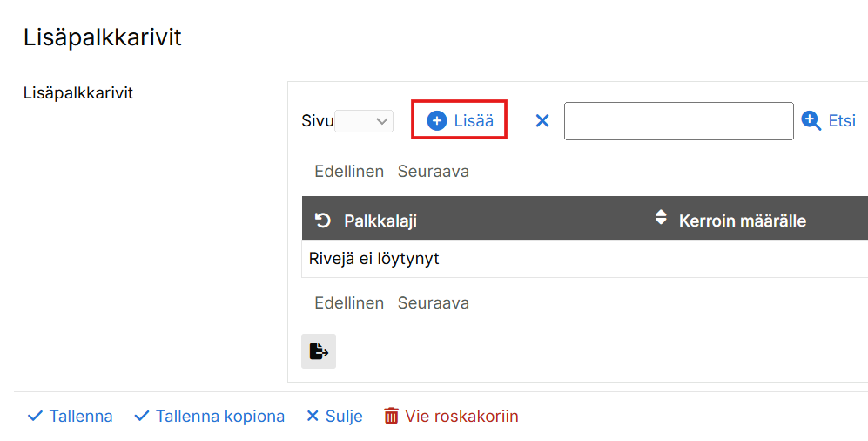This screenshot has height=441, width=868.
Task: Go to Seuraava page above the table
Action: [433, 172]
